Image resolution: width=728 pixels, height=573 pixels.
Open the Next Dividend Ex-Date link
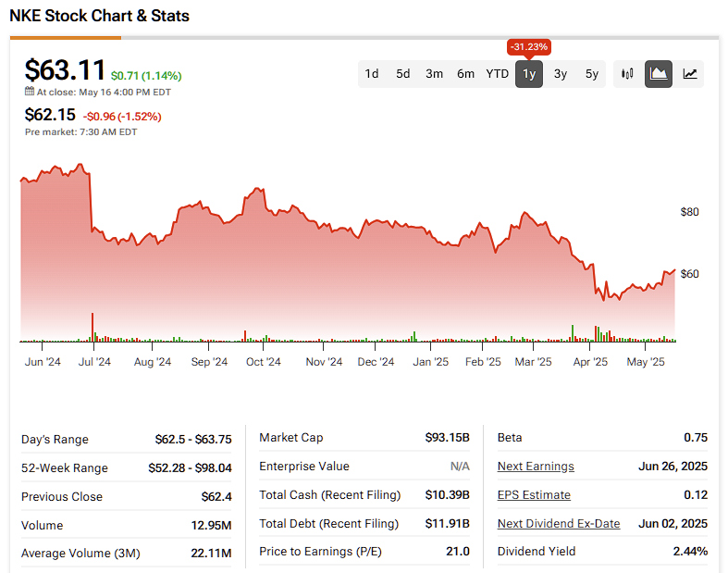(x=559, y=523)
